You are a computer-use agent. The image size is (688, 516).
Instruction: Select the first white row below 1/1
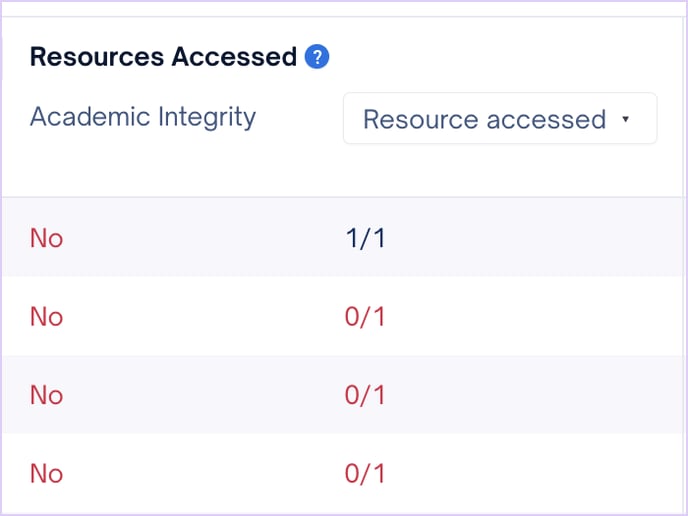[343, 316]
